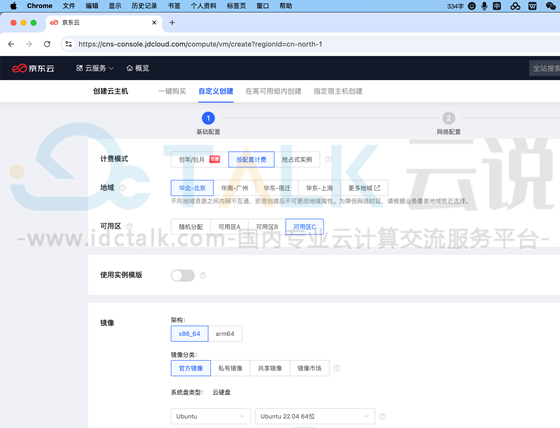This screenshot has width=560, height=428.
Task: Select arm64 architecture
Action: pyautogui.click(x=225, y=334)
